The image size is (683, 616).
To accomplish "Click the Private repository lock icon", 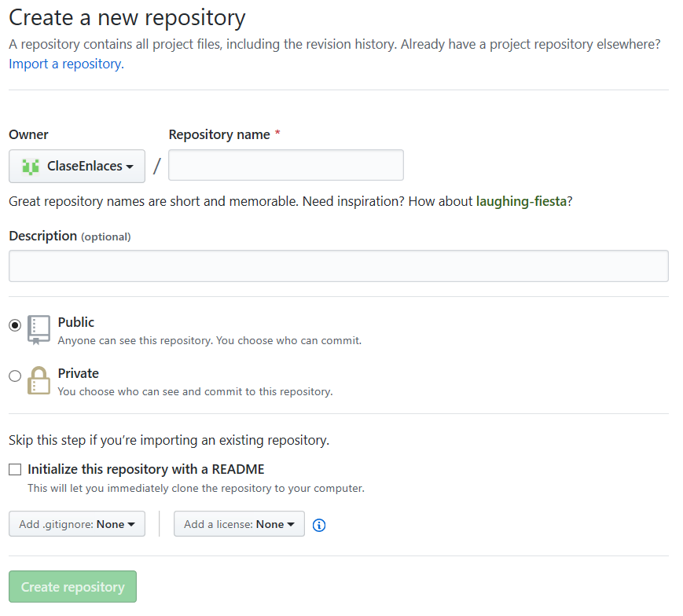I will (39, 380).
